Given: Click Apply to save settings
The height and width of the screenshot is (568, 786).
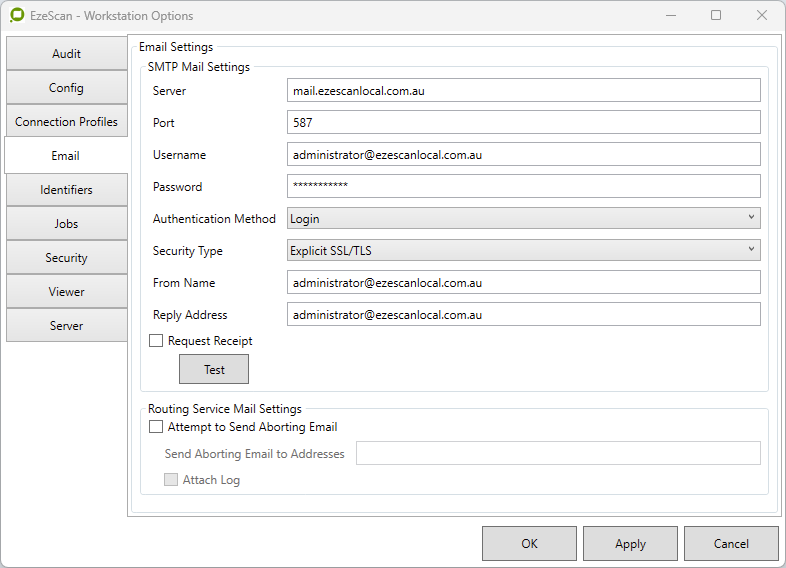Looking at the screenshot, I should 630,544.
